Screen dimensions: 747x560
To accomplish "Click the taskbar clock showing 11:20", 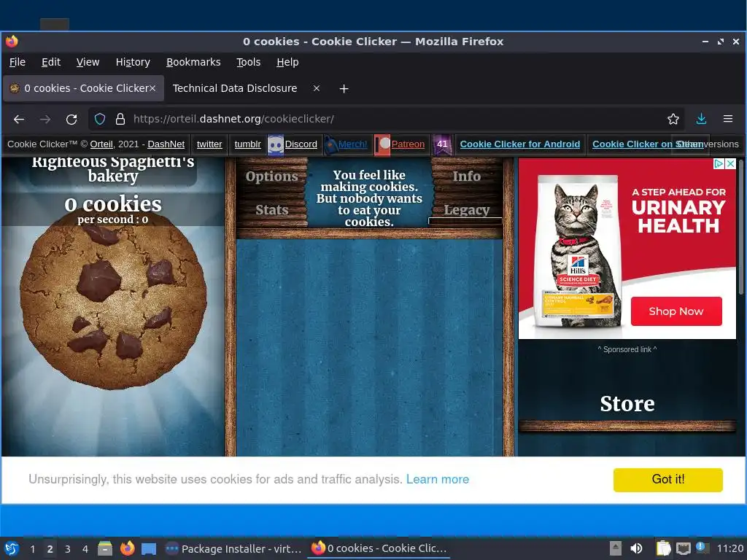I will coord(729,548).
